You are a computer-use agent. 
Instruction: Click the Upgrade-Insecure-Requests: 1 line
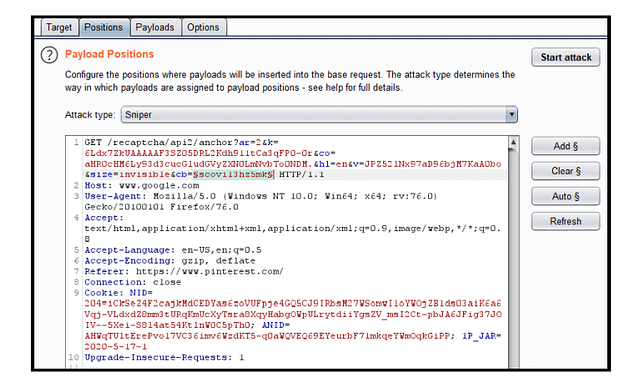(164, 357)
